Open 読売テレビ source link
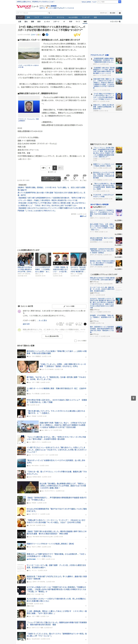The height and width of the screenshot is (644, 138). (x=83, y=216)
